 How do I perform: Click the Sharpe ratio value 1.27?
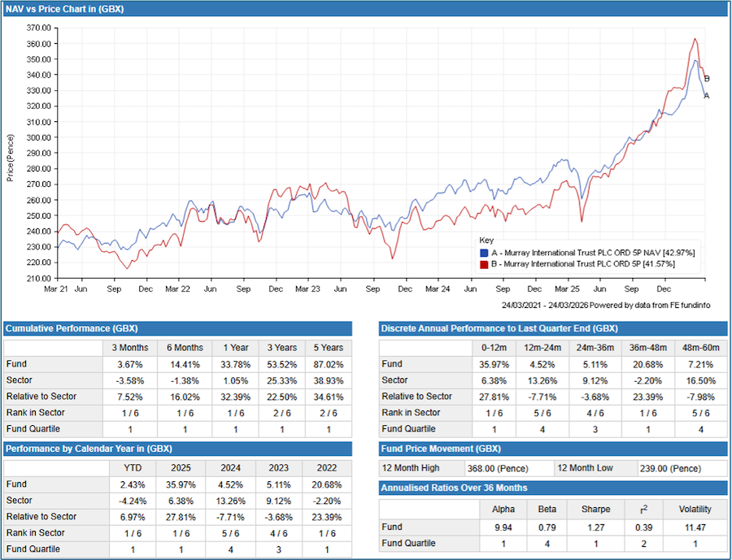595,527
